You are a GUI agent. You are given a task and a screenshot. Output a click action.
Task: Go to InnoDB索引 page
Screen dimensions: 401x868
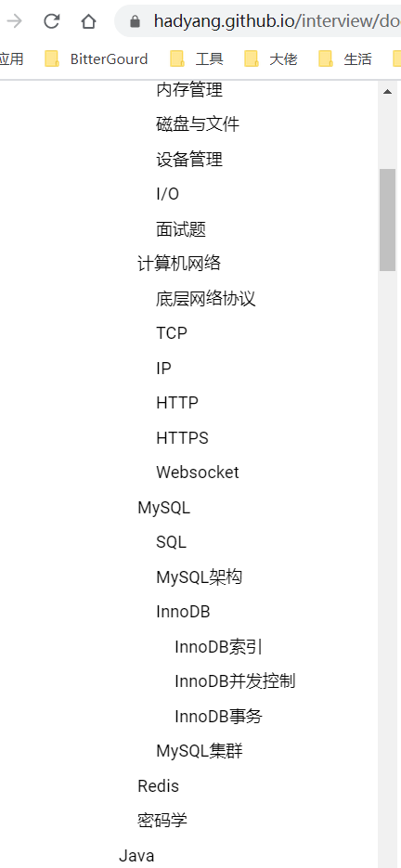(x=218, y=646)
